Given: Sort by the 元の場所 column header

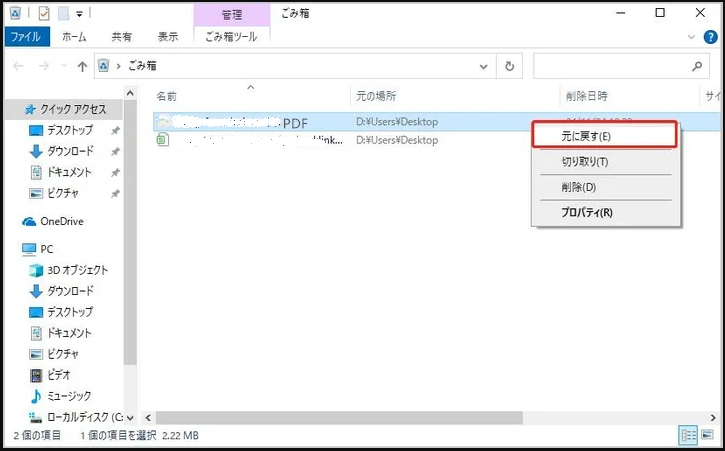Looking at the screenshot, I should pos(376,96).
